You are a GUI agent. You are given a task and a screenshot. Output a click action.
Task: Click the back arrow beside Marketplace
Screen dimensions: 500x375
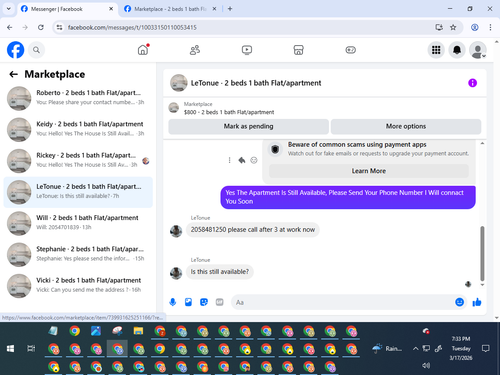pos(13,74)
